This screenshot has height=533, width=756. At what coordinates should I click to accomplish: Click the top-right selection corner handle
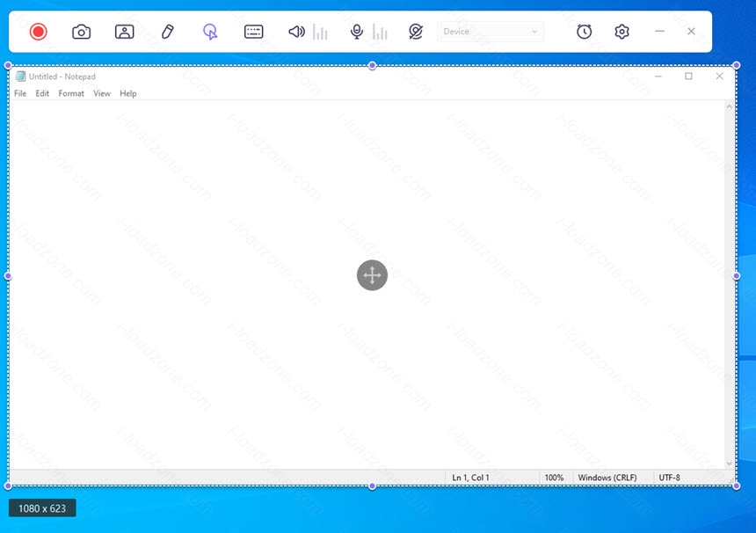click(737, 66)
